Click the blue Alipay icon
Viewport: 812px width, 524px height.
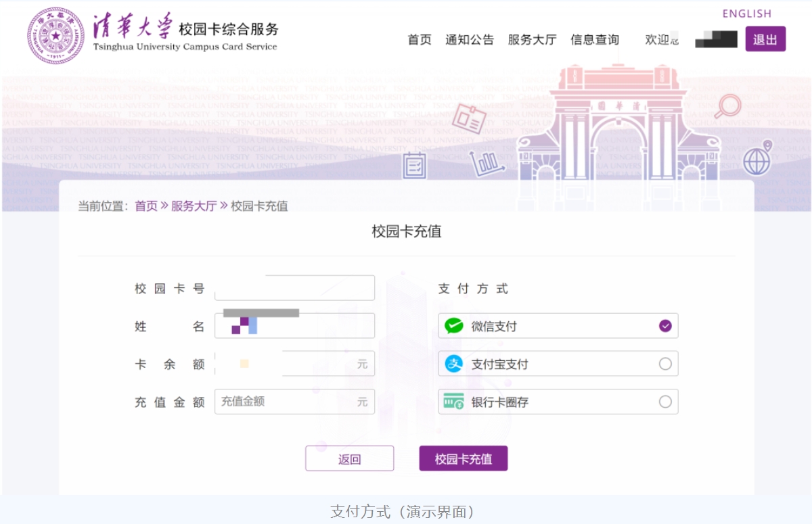coord(453,364)
